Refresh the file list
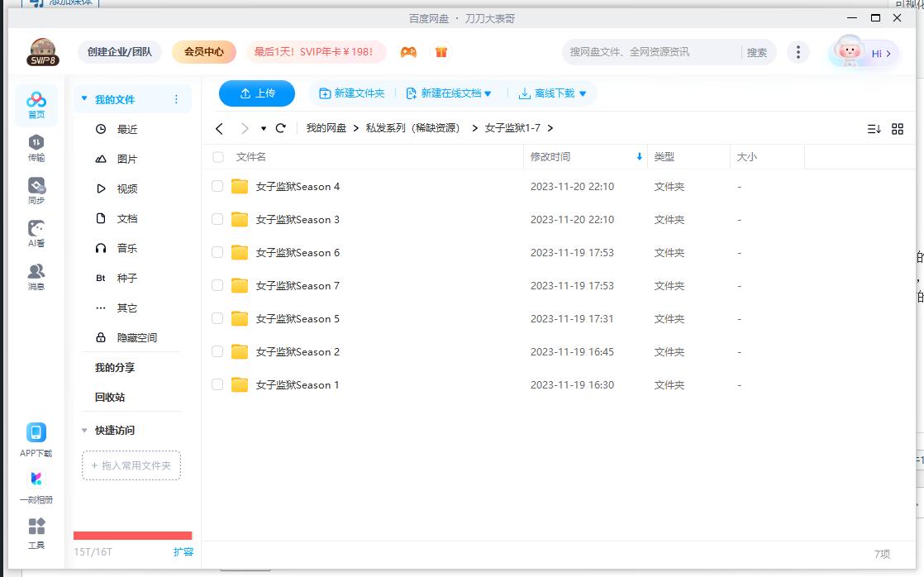The width and height of the screenshot is (924, 577). (281, 128)
